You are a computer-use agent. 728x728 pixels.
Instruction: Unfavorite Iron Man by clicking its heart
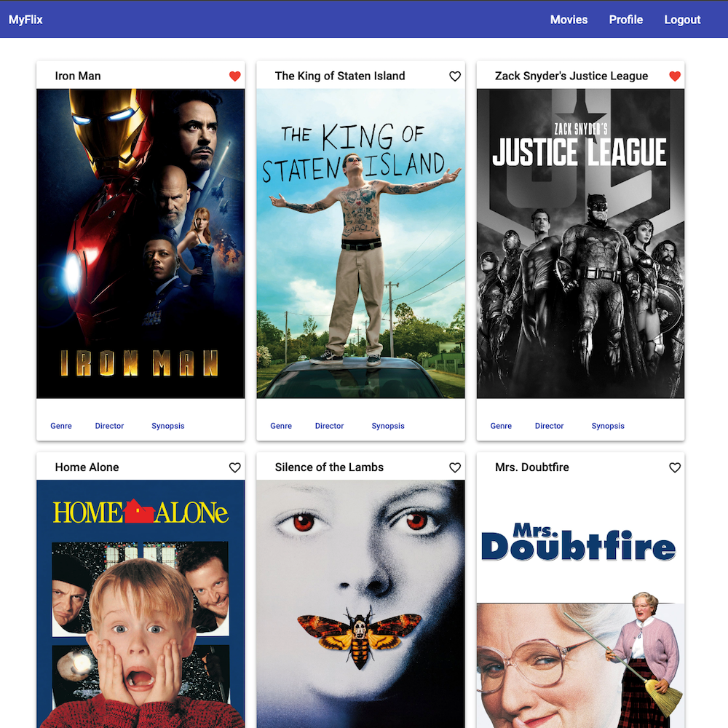tap(234, 76)
